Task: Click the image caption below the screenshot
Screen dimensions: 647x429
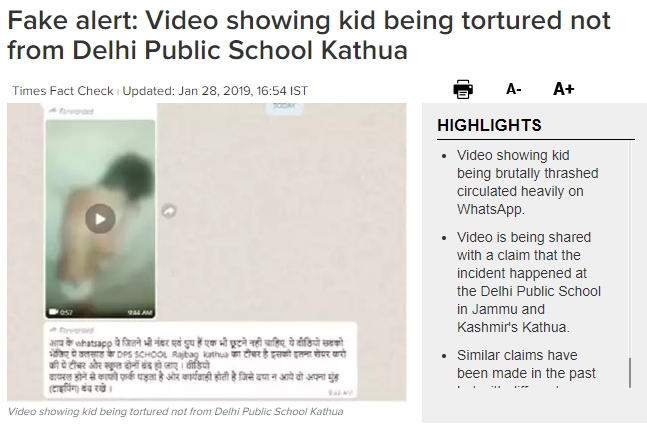Action: coord(176,412)
